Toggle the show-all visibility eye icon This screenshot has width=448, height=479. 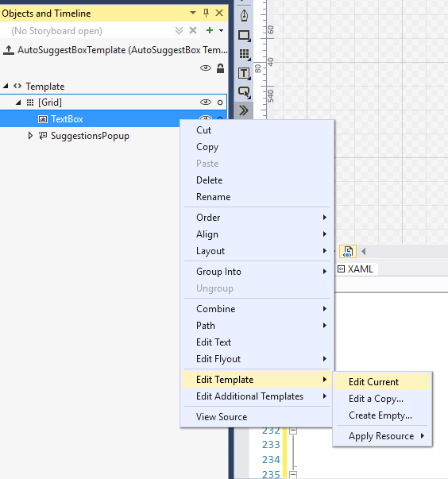click(x=206, y=68)
